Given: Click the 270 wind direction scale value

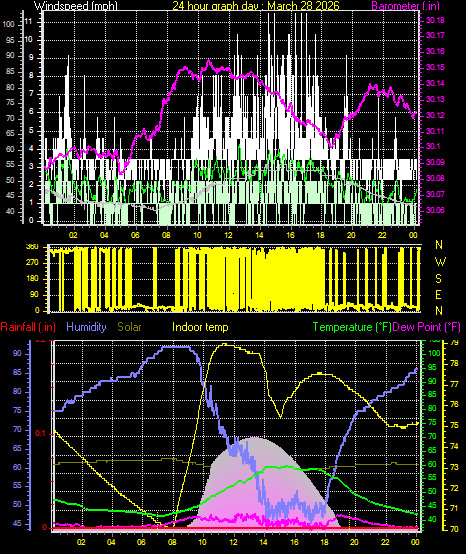Looking at the screenshot, I should click(x=32, y=263).
